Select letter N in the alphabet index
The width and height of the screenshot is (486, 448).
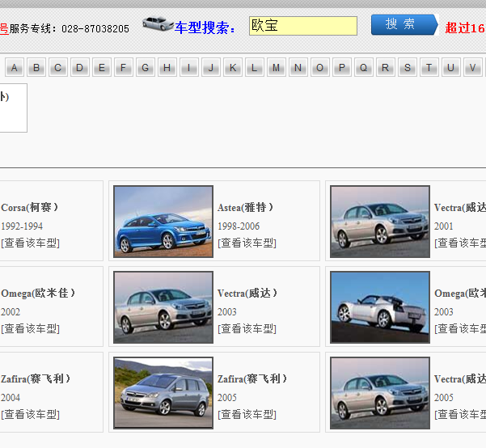coord(298,67)
